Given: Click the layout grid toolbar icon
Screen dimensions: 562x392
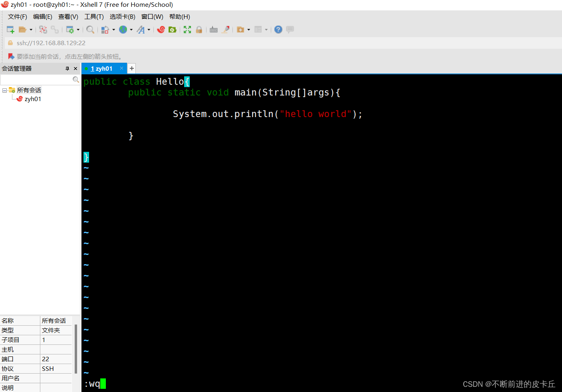Looking at the screenshot, I should tap(258, 30).
